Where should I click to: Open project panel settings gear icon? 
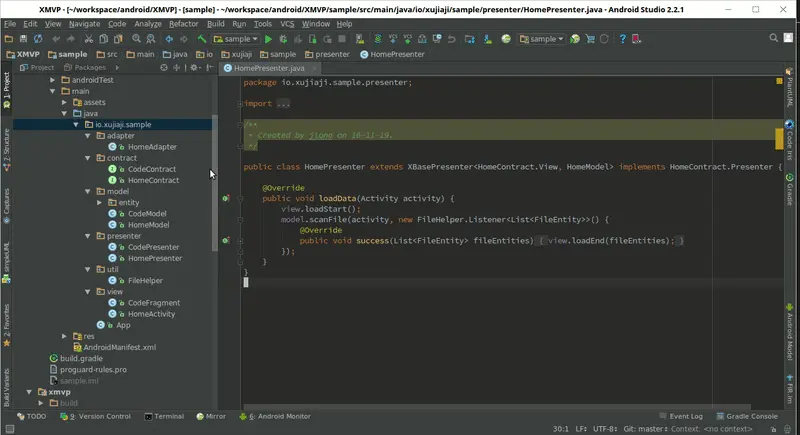click(193, 67)
